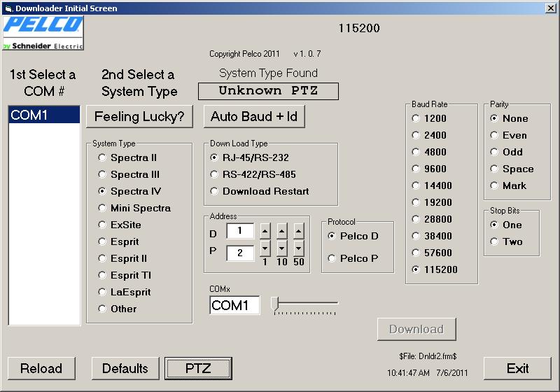
Task: Set parity to Even
Action: point(509,135)
